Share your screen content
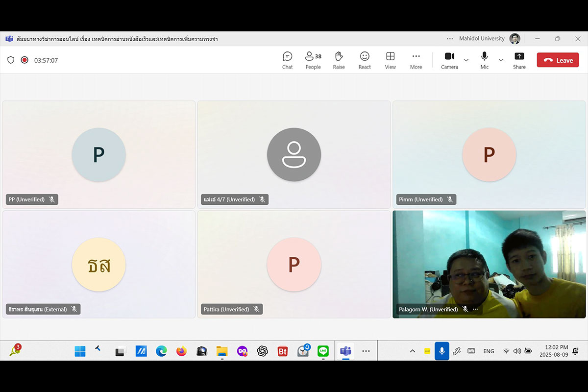The width and height of the screenshot is (588, 392). (519, 60)
